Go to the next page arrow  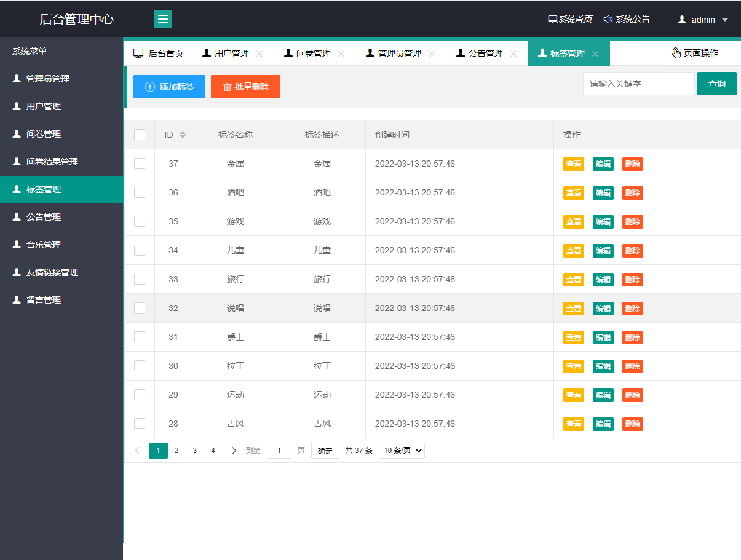pos(234,451)
